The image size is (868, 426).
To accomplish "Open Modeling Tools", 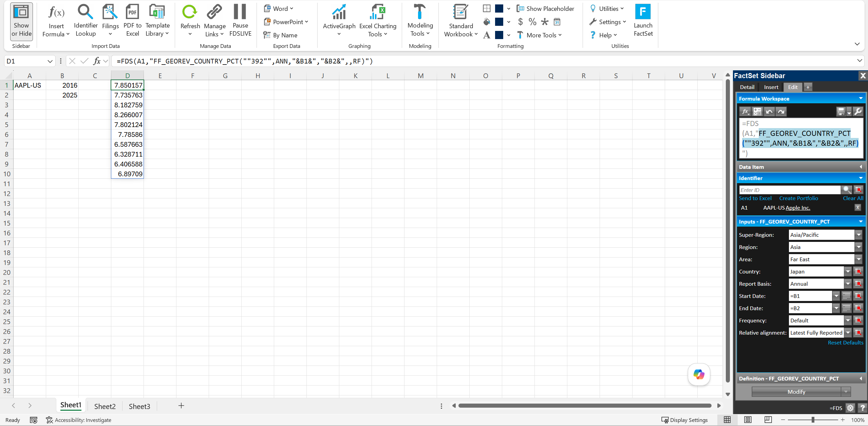I will [420, 21].
